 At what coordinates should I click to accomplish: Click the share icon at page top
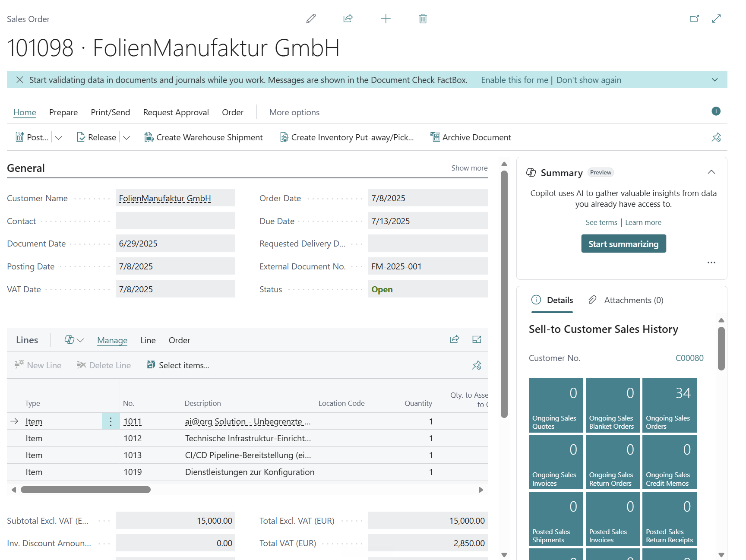[x=348, y=19]
